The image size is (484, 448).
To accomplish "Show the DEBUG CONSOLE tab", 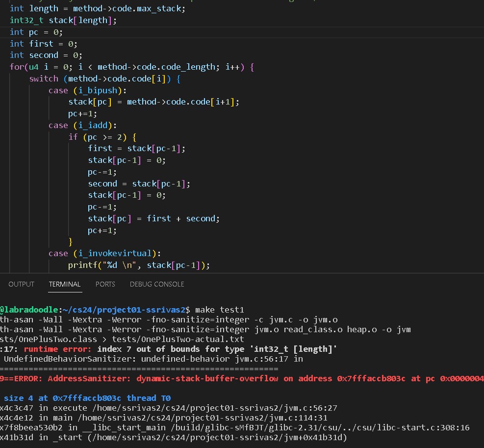I will 157,284.
